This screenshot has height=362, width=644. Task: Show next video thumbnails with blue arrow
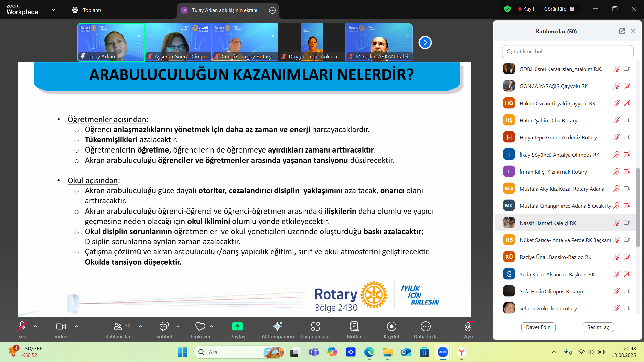tap(425, 42)
